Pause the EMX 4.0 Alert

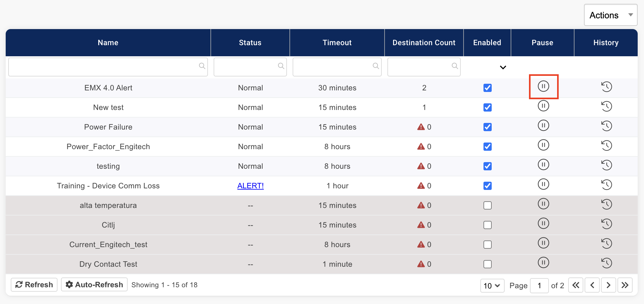(x=543, y=87)
